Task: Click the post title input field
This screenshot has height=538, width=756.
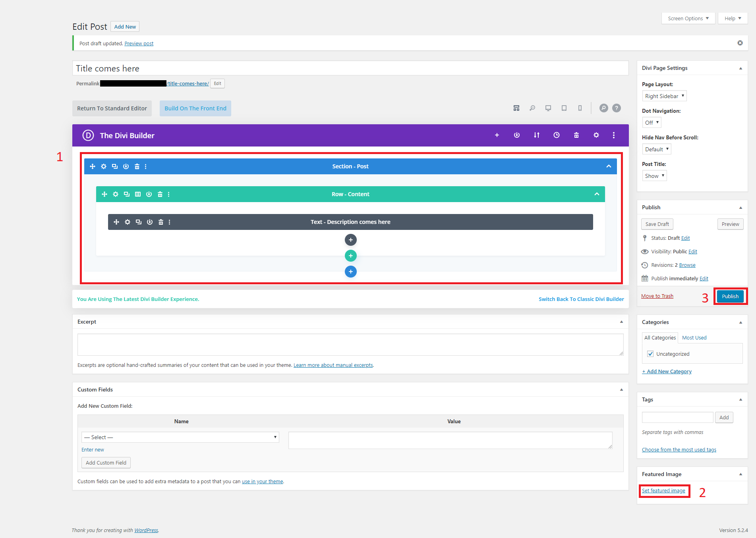Action: [350, 68]
